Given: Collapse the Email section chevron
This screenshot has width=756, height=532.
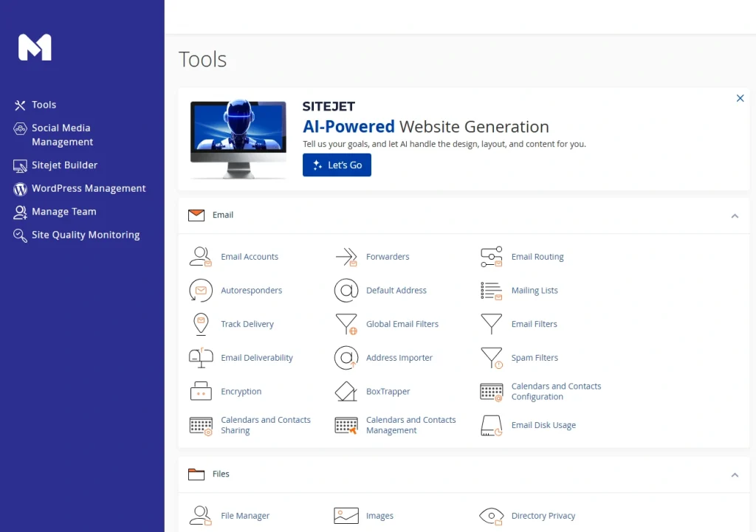Looking at the screenshot, I should (735, 216).
